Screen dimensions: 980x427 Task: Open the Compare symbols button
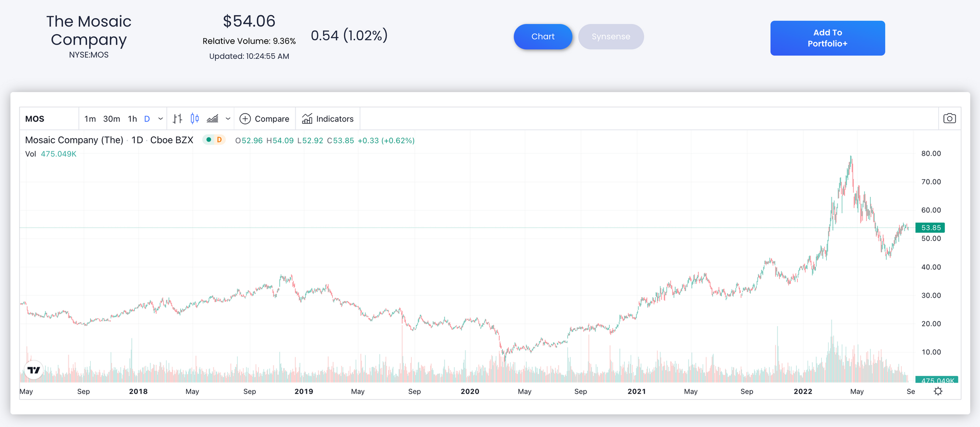point(265,119)
